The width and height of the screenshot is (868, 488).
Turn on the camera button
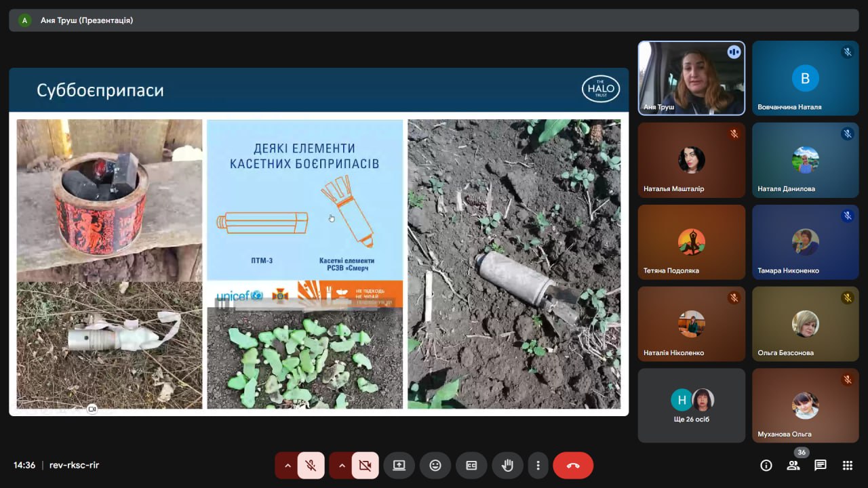[x=365, y=466]
